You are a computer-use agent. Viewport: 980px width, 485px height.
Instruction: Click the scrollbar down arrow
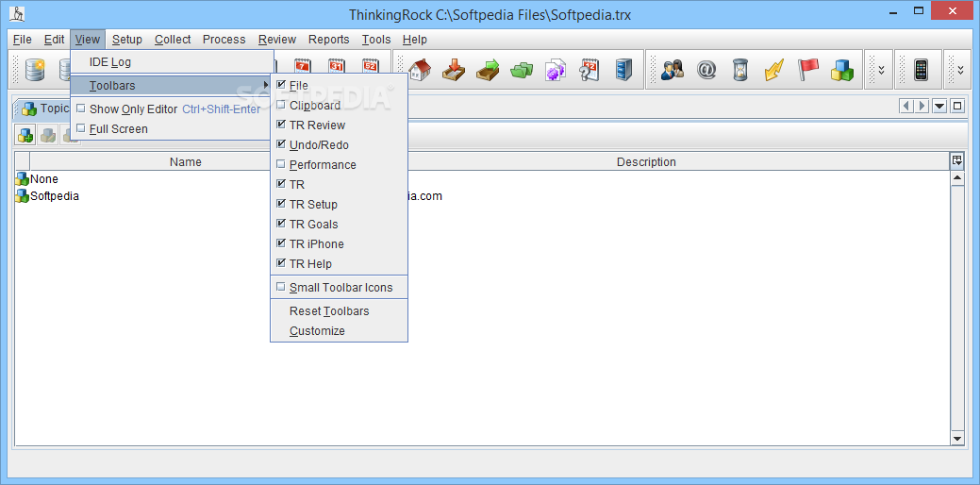click(956, 439)
